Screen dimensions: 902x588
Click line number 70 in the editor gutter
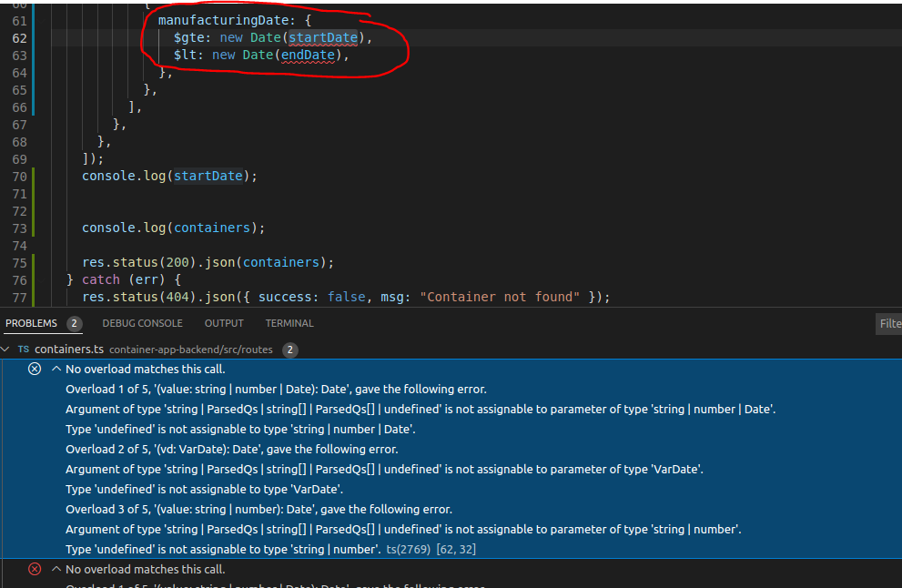click(x=19, y=175)
